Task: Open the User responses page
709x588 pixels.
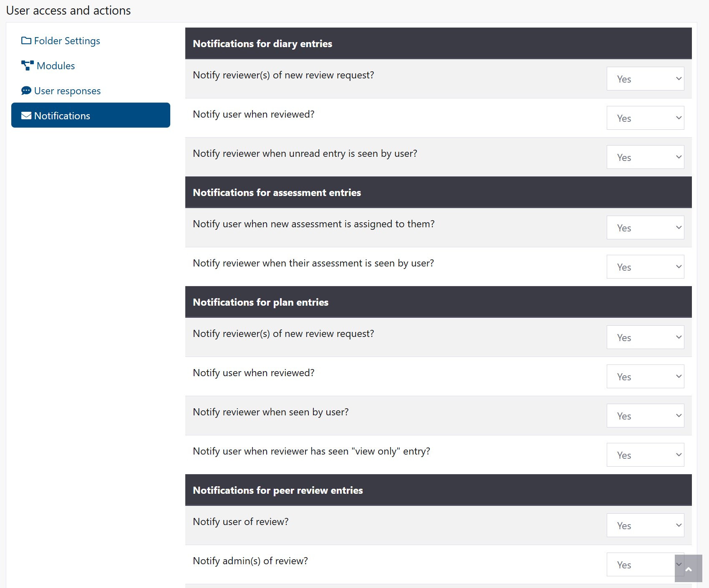Action: click(x=68, y=90)
